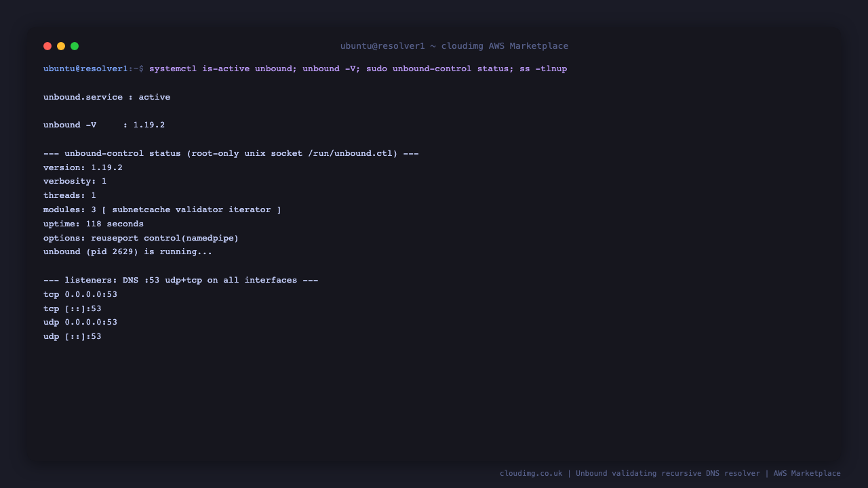Click the 'modules: 3 [ subnetcache validator iterator ]' line
The width and height of the screenshot is (868, 488).
click(162, 209)
